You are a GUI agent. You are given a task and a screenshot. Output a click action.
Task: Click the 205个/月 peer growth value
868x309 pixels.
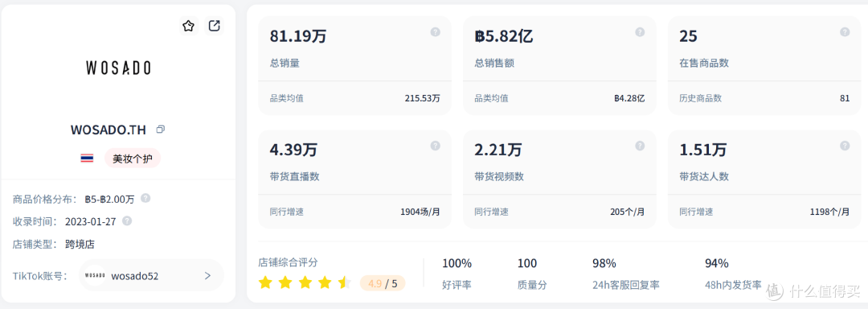[x=627, y=212]
